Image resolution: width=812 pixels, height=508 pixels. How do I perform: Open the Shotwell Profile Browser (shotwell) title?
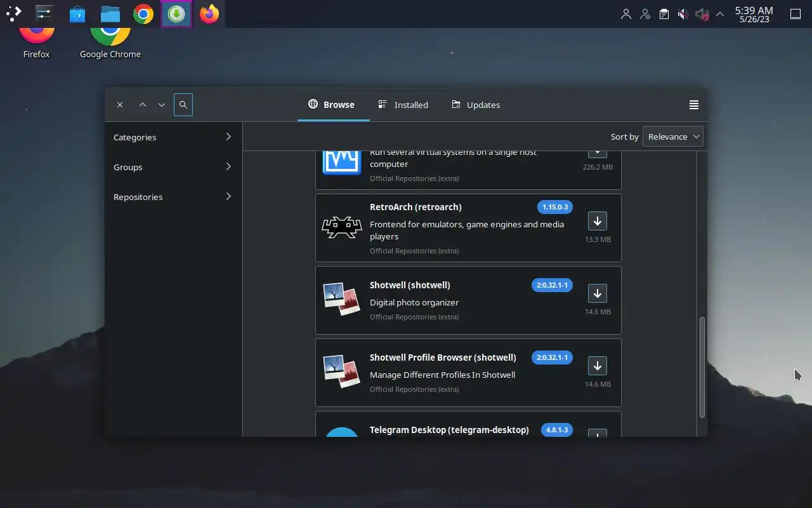(443, 358)
